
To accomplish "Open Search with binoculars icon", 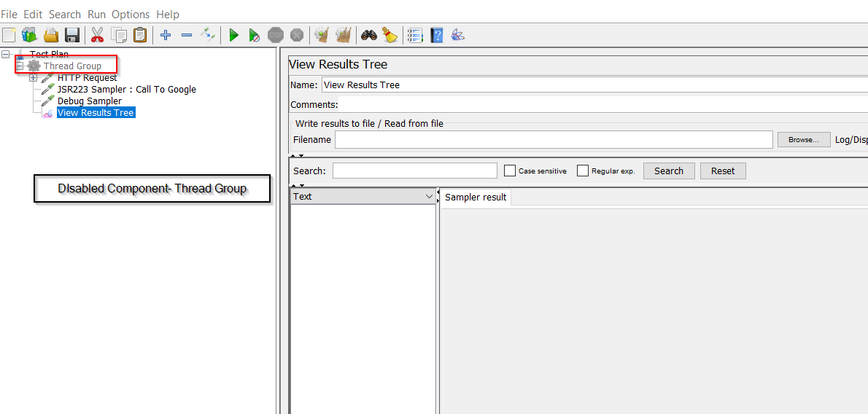I will pyautogui.click(x=369, y=36).
